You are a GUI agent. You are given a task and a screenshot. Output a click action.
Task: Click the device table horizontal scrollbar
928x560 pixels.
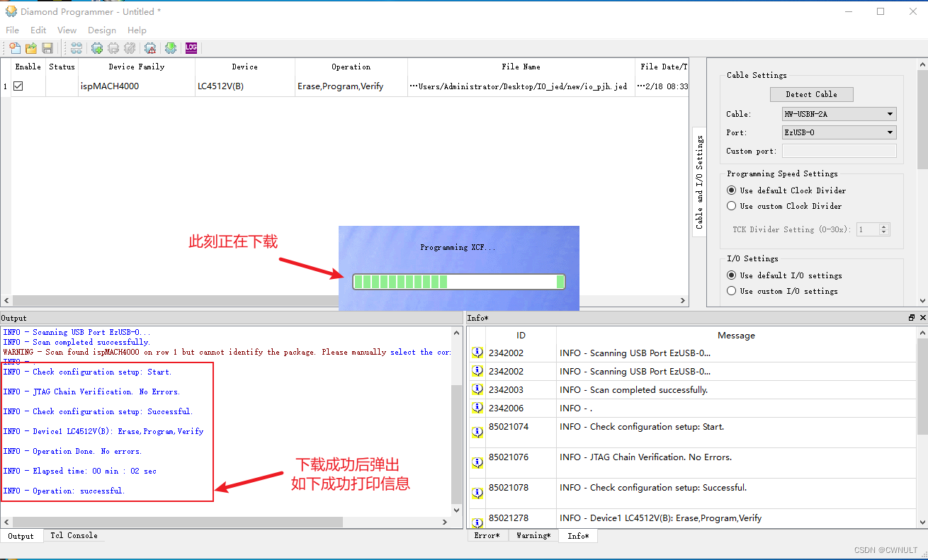[x=344, y=301]
